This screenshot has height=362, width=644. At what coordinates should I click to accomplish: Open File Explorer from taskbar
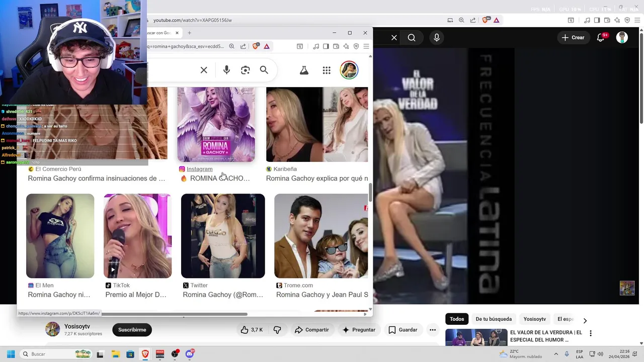tap(115, 354)
